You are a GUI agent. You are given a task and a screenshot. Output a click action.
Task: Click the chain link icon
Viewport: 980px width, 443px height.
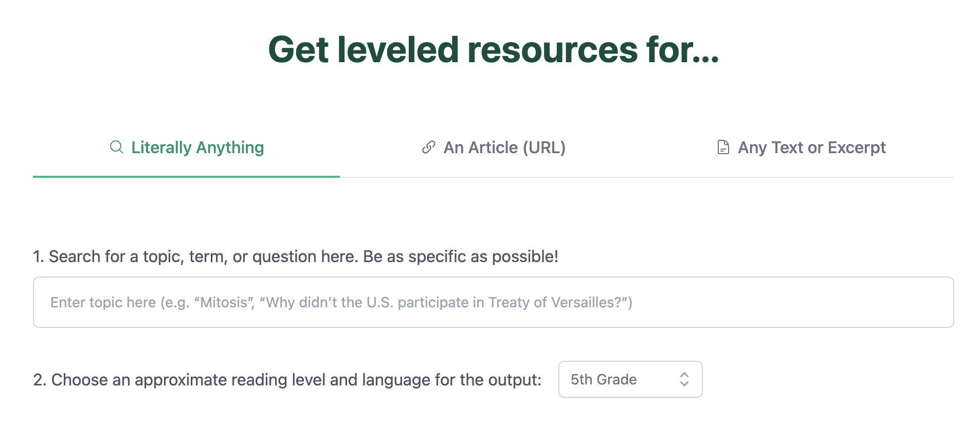click(429, 147)
